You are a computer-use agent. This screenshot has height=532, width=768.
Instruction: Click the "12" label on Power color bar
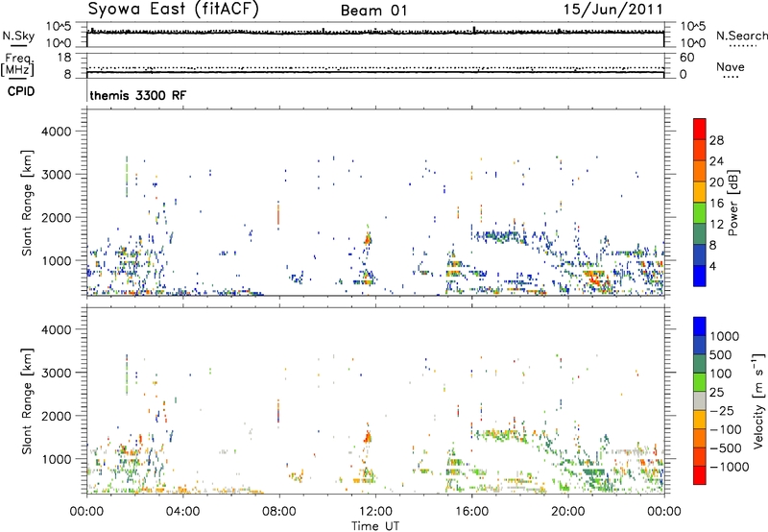pyautogui.click(x=716, y=225)
